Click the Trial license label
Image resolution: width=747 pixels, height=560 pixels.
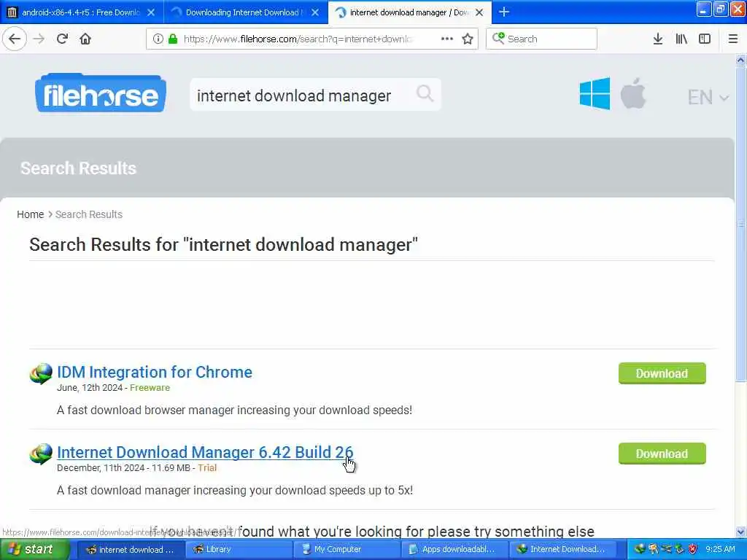point(207,467)
